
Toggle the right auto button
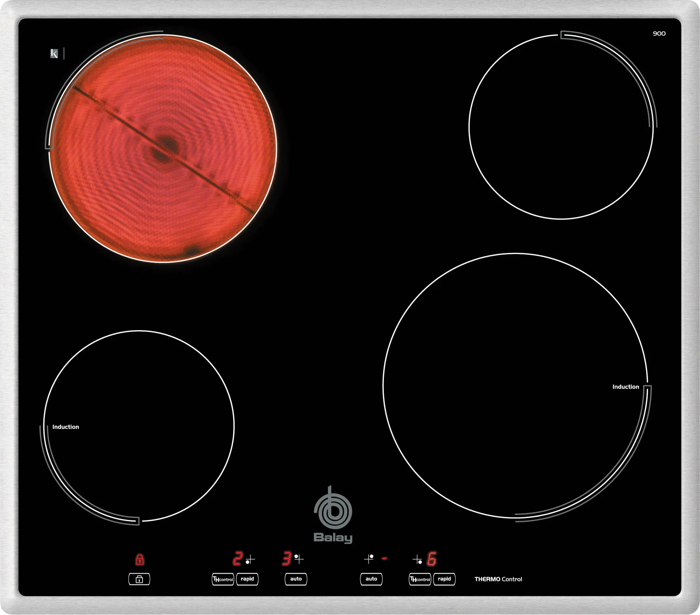[x=371, y=579]
